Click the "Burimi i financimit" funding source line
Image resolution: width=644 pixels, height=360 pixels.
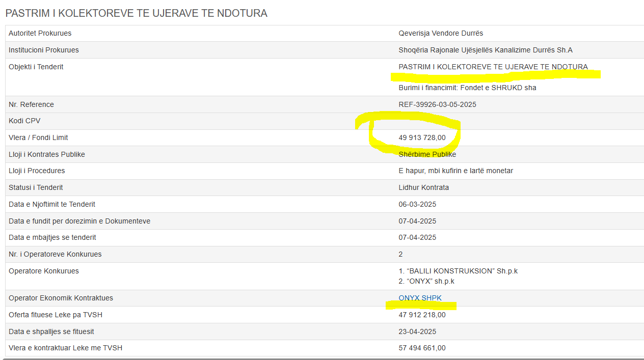(467, 88)
